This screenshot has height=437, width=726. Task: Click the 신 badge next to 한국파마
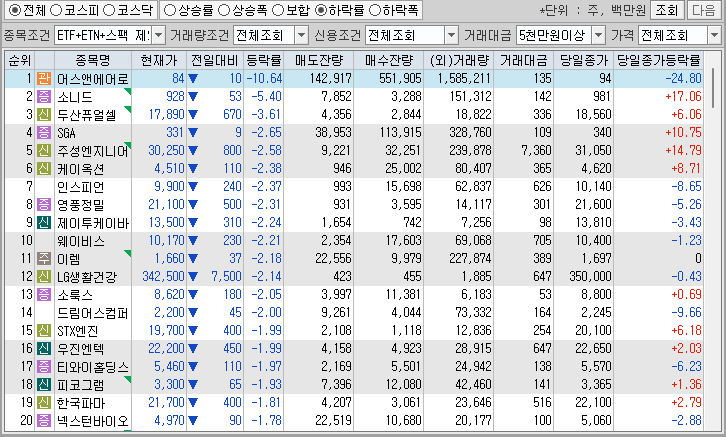pos(44,402)
